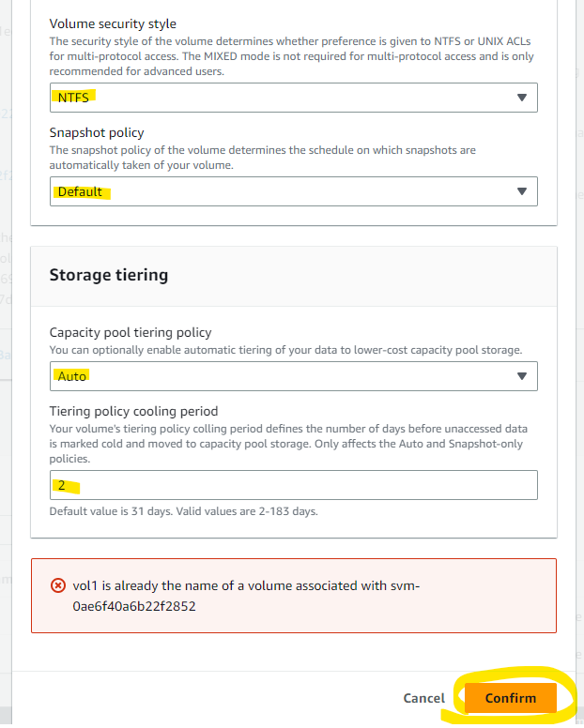Screen dimensions: 584x728
Task: Click the Tiering policy cooling period label
Action: click(133, 410)
